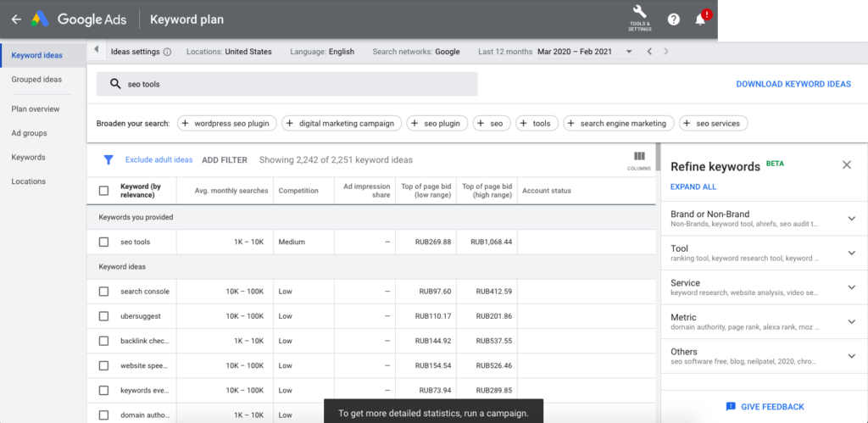Sort by Competition column header
868x423 pixels.
(x=298, y=191)
